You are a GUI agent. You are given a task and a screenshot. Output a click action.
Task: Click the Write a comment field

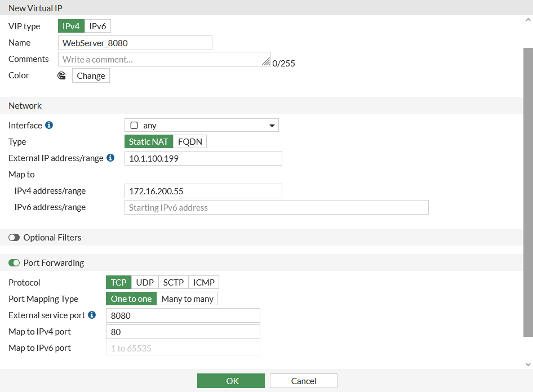tap(164, 59)
